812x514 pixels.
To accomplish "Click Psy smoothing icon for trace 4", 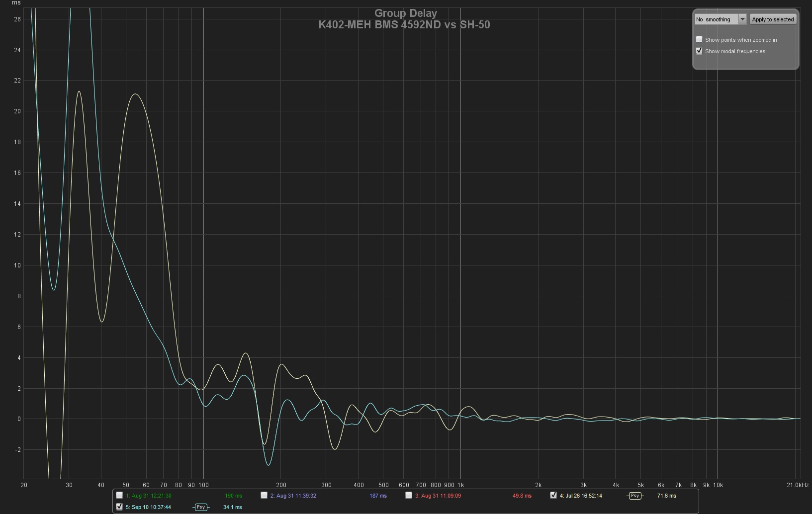I will click(x=635, y=496).
